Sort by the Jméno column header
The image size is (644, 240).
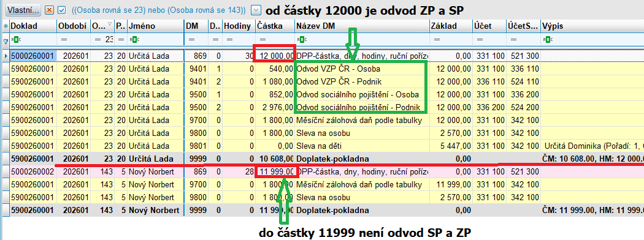(155, 26)
